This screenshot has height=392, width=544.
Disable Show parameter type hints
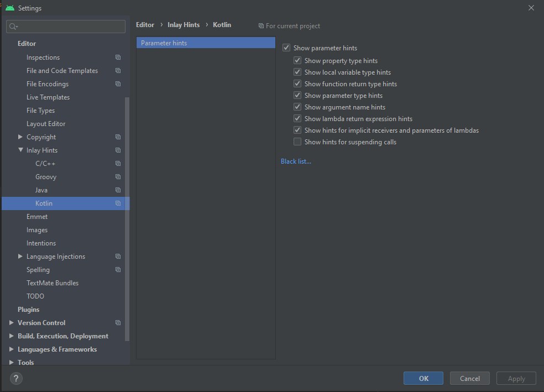297,96
